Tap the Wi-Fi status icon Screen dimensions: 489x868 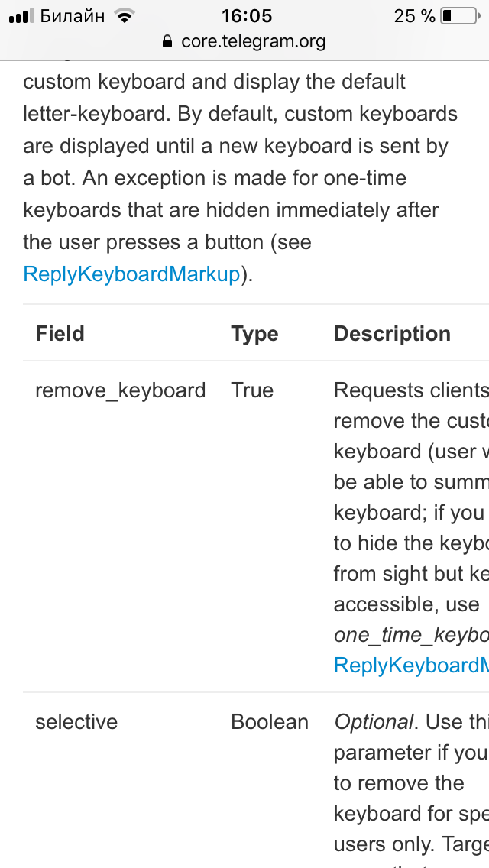(125, 16)
